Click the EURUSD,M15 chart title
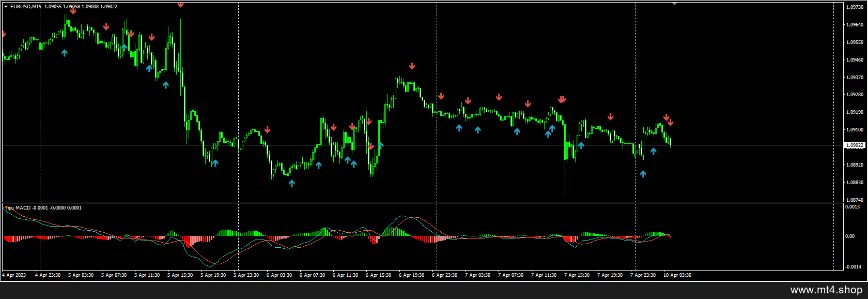The width and height of the screenshot is (868, 299). (x=26, y=7)
